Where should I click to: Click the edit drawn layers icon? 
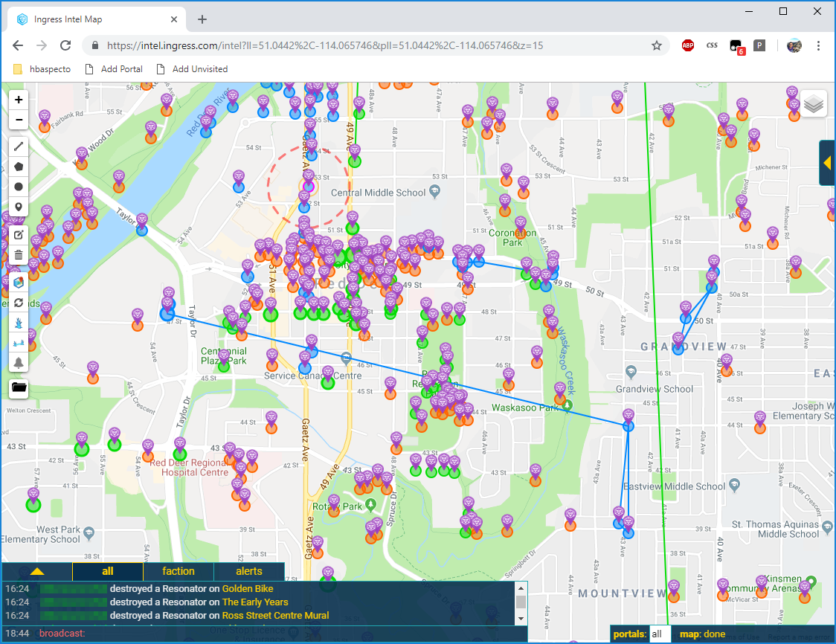click(x=19, y=235)
